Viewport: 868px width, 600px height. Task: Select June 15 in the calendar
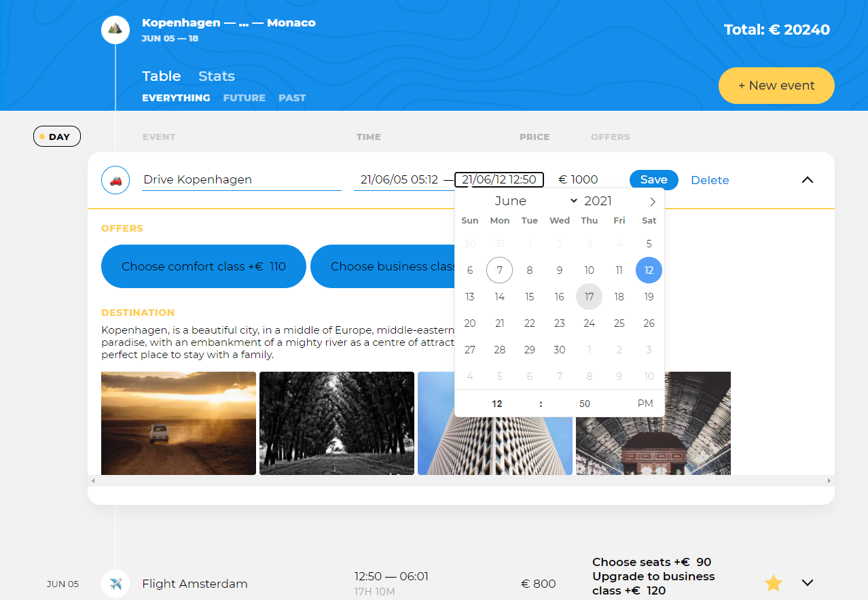[x=530, y=297]
